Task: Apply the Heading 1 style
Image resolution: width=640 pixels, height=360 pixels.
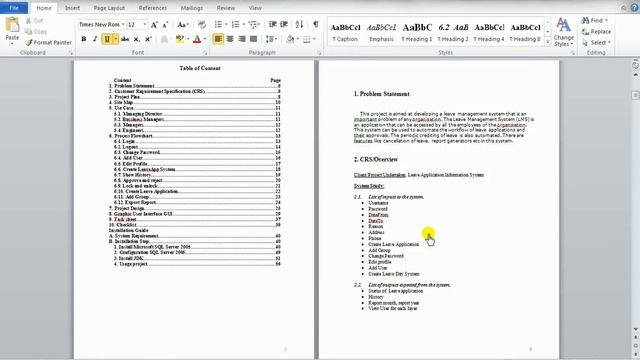Action: (417, 32)
